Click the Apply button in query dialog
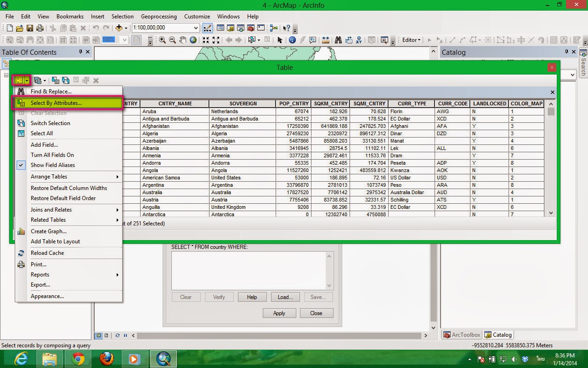The image size is (588, 368). (x=279, y=313)
